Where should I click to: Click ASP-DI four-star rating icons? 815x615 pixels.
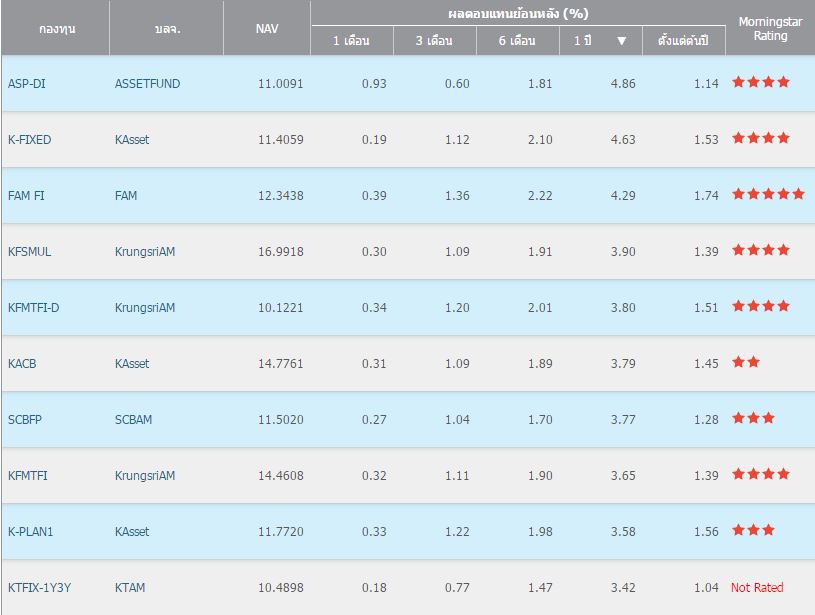point(761,82)
